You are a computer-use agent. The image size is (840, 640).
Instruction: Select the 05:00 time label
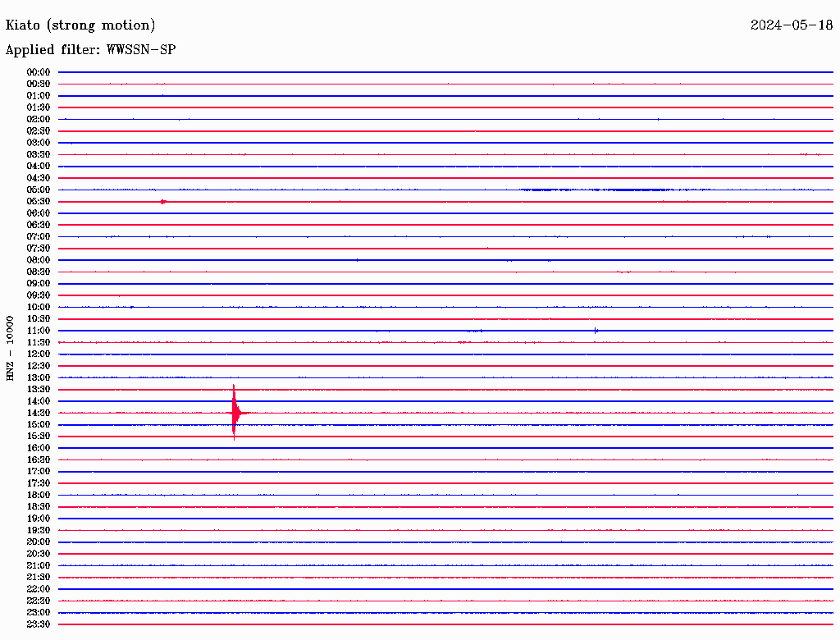point(39,190)
